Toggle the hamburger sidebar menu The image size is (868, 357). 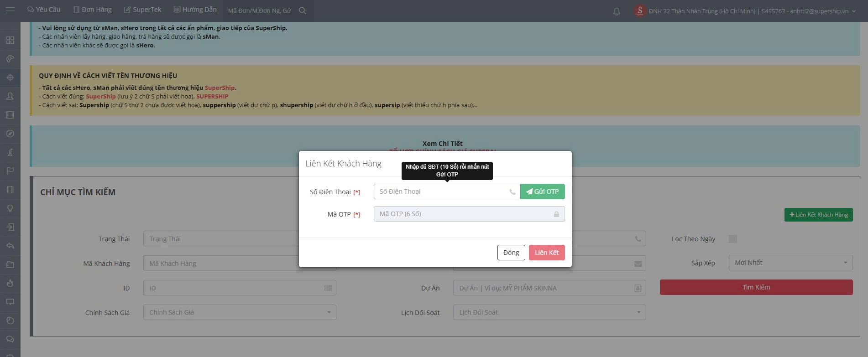click(x=10, y=10)
